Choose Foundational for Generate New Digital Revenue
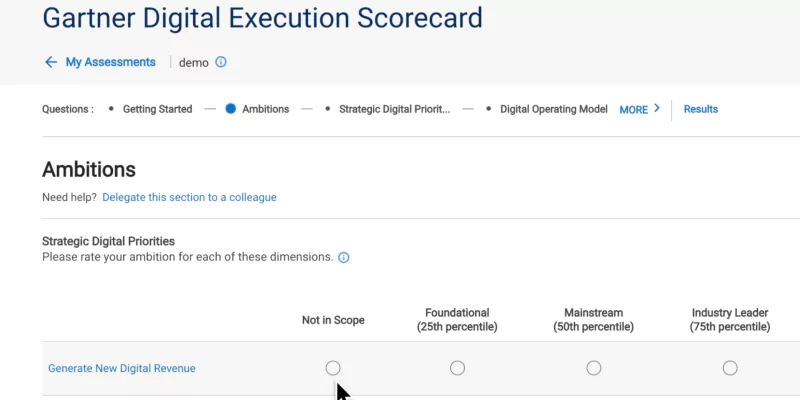The width and height of the screenshot is (800, 400). coord(457,368)
